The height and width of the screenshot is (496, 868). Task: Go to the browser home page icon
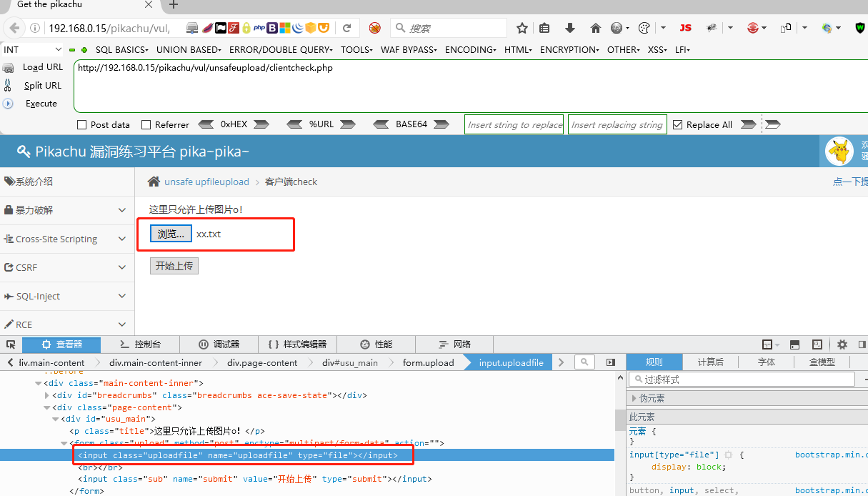[x=596, y=29]
